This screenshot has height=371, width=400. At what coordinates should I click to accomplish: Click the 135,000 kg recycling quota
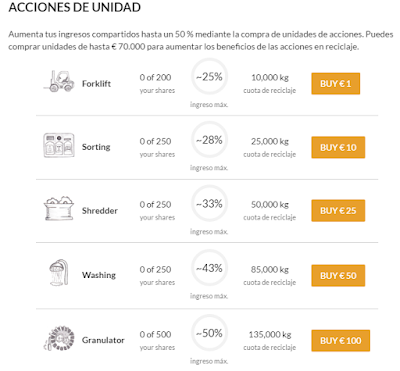270,334
